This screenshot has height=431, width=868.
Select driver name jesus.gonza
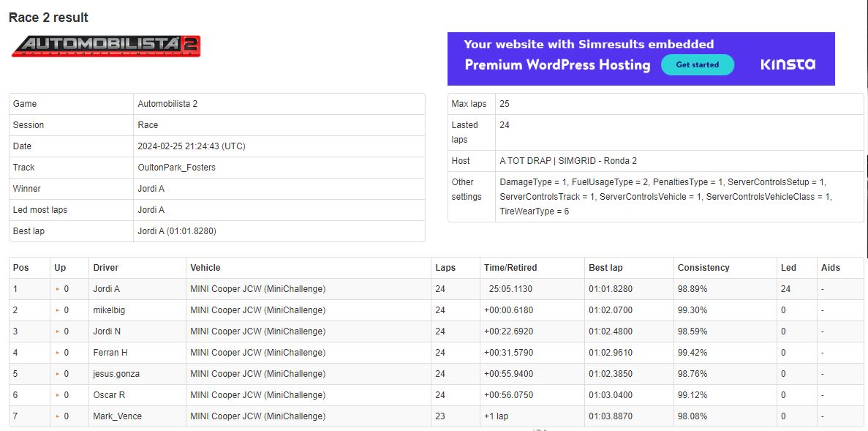point(116,374)
